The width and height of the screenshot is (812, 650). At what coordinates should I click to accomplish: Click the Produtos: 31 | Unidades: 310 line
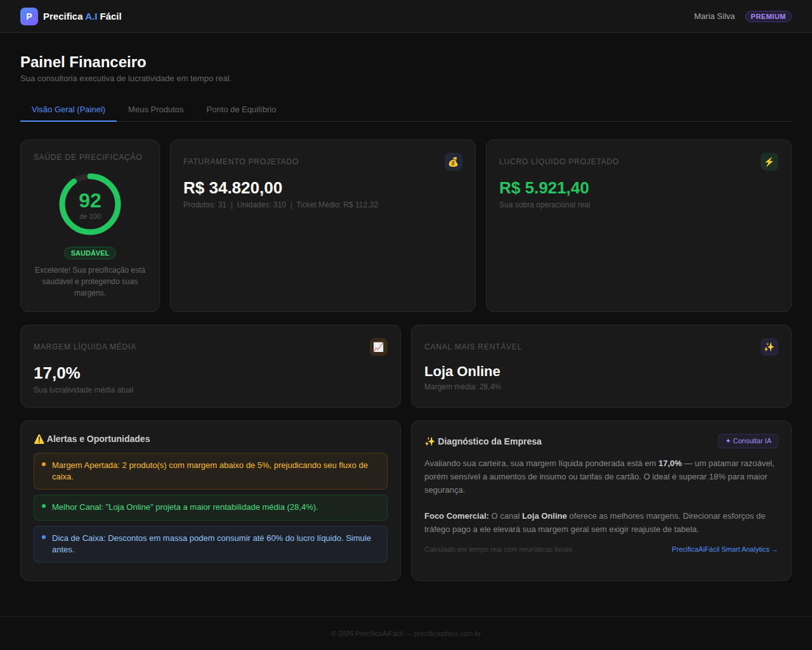[280, 205]
